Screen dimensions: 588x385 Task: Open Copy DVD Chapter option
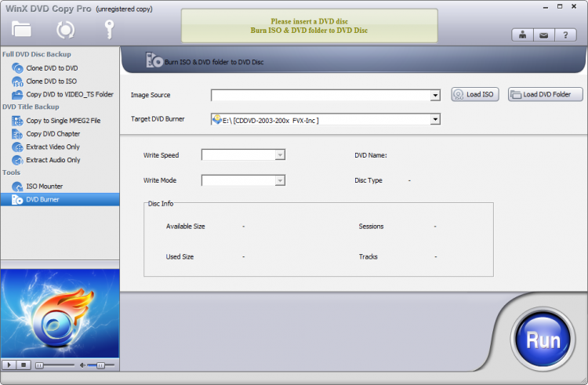(x=53, y=133)
